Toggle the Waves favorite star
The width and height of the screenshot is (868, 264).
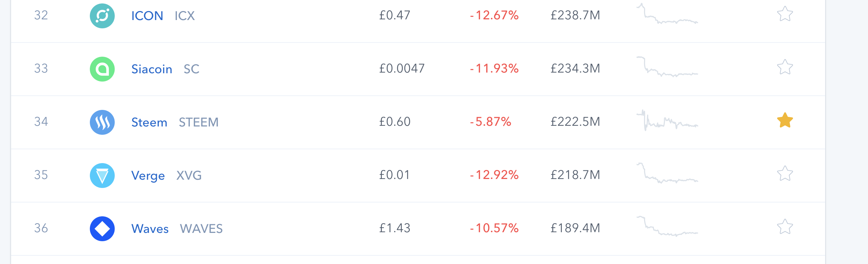[x=785, y=227]
